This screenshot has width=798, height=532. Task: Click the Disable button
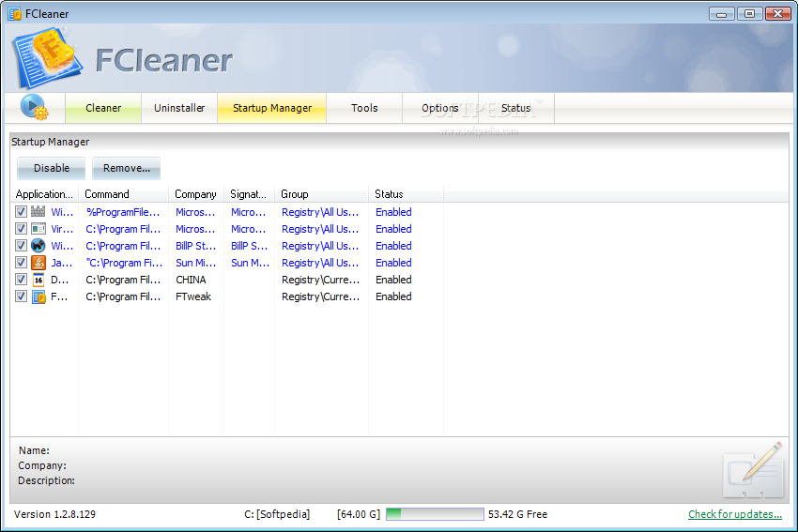pos(52,168)
